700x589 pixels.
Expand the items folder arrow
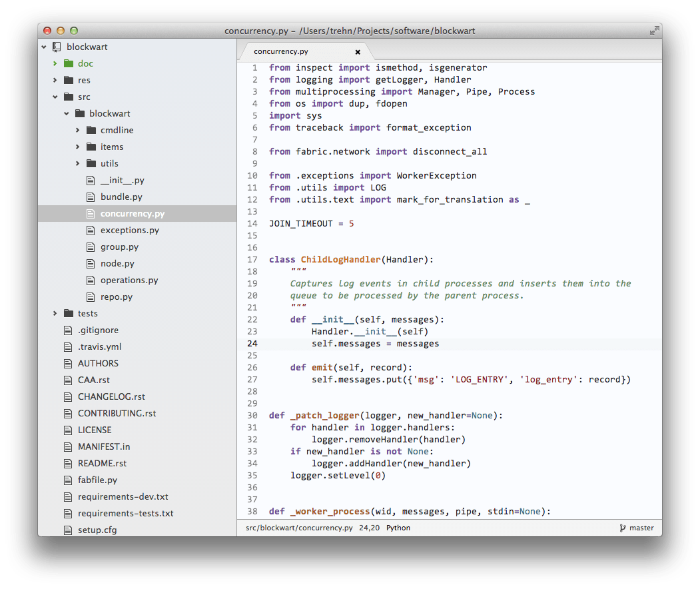(78, 147)
